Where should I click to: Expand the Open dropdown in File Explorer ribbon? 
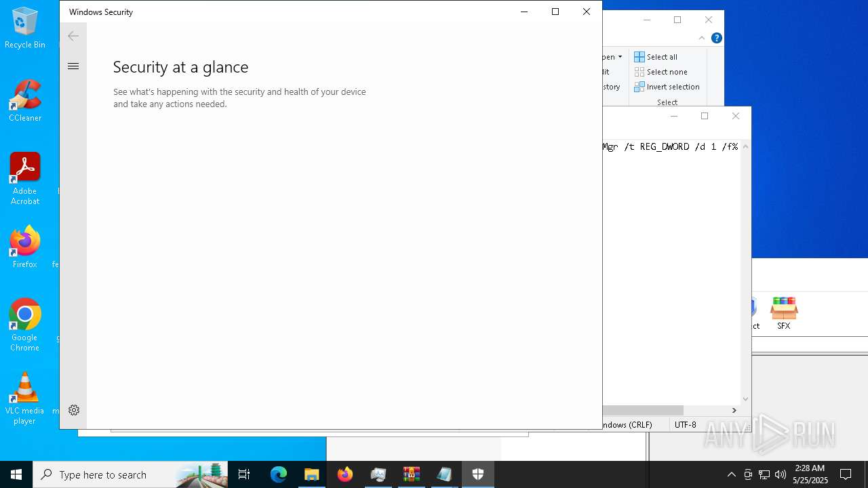pyautogui.click(x=613, y=57)
